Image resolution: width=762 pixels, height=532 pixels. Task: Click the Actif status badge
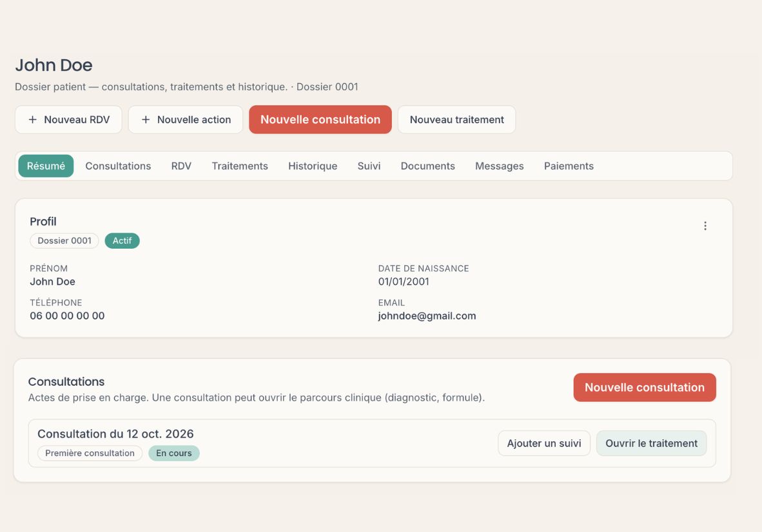coord(122,241)
